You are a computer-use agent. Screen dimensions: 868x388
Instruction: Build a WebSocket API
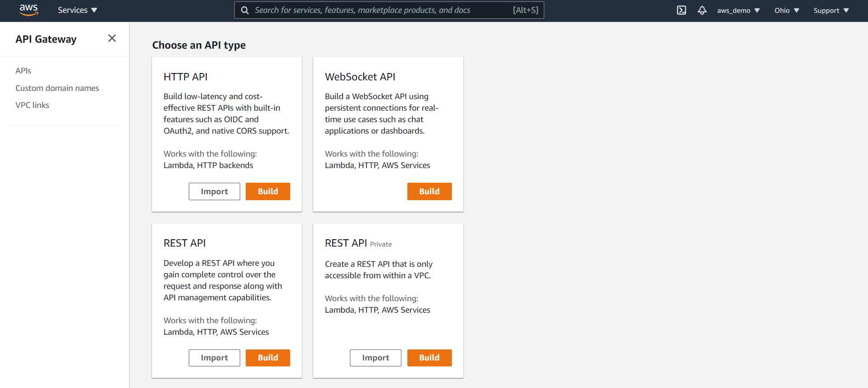coord(429,191)
